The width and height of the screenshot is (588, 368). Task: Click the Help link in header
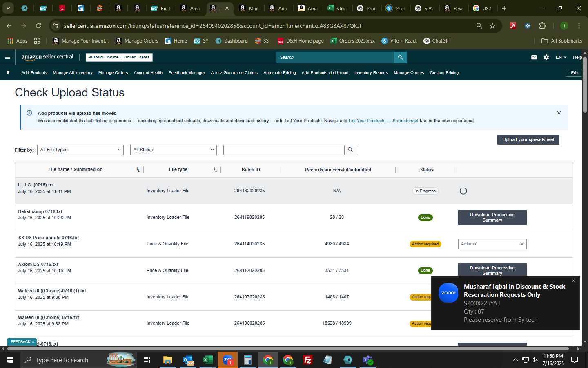[577, 57]
